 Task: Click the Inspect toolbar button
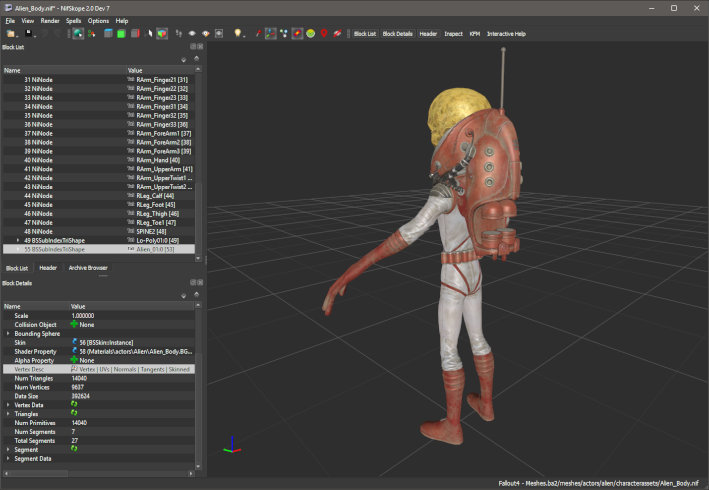(453, 34)
